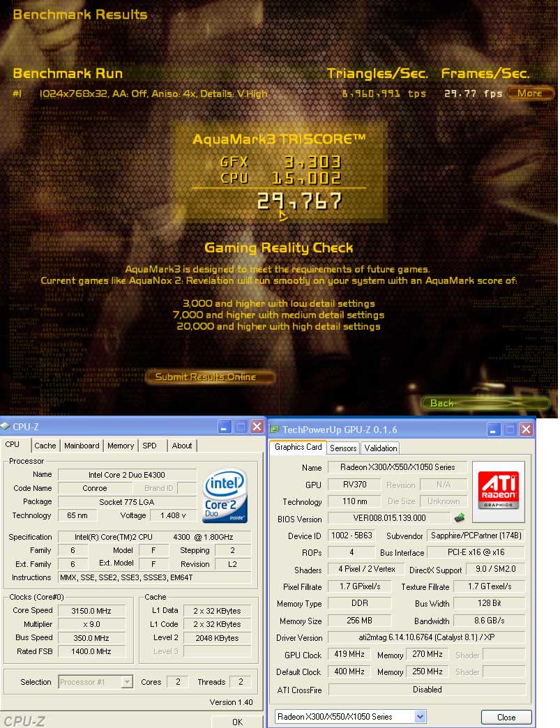The height and width of the screenshot is (728, 560).
Task: Click the Subvendor Sapphire/PCPartner value
Action: click(x=476, y=536)
